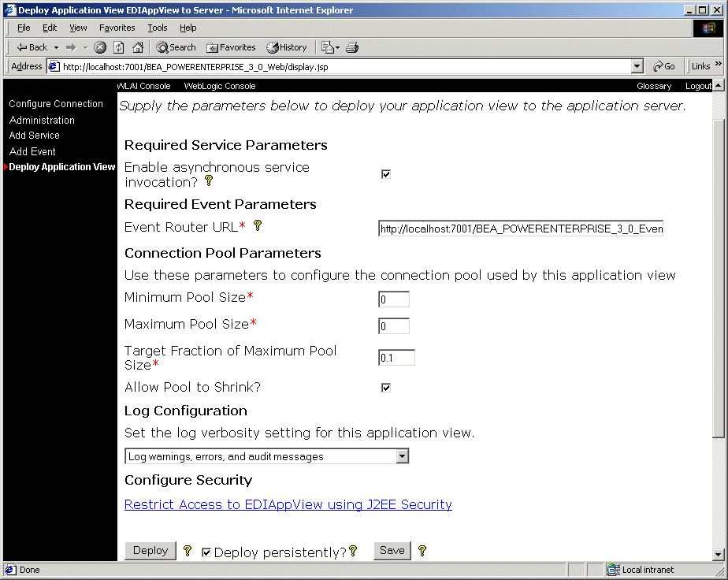Open the Favorites toolbar button
The image size is (728, 580).
[x=231, y=47]
